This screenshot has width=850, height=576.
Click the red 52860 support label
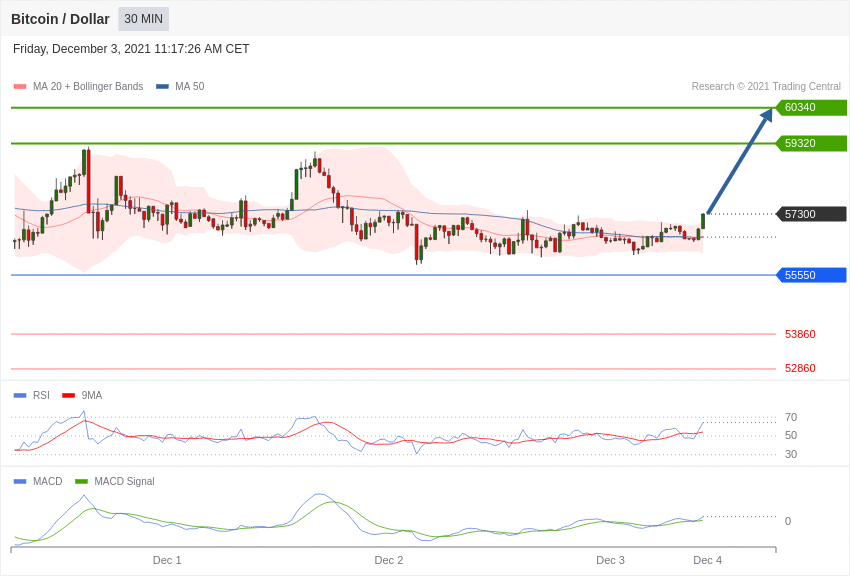point(800,368)
